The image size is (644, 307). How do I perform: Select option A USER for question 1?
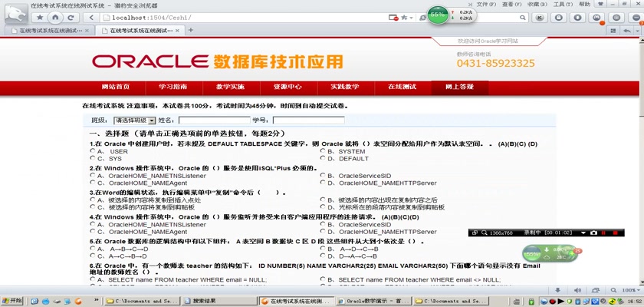pyautogui.click(x=93, y=151)
